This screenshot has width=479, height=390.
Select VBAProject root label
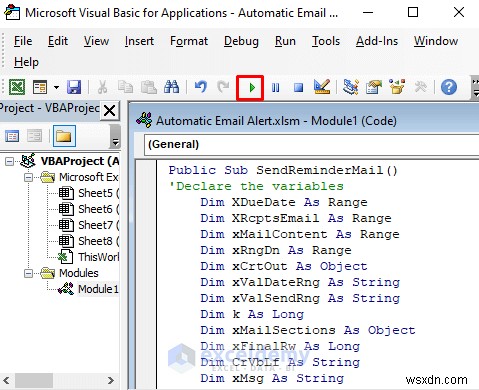(x=80, y=161)
